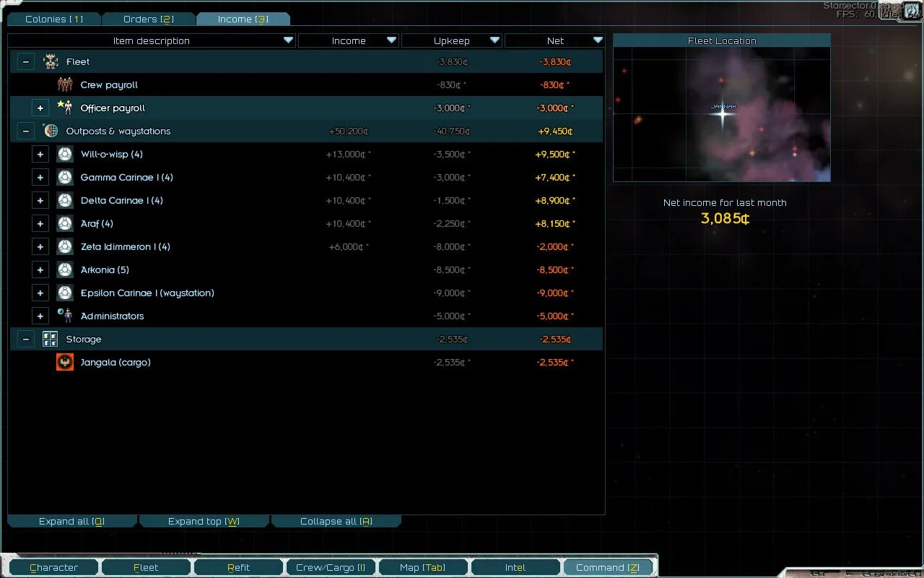
Task: Open the Crew/Cargo screen
Action: (331, 568)
